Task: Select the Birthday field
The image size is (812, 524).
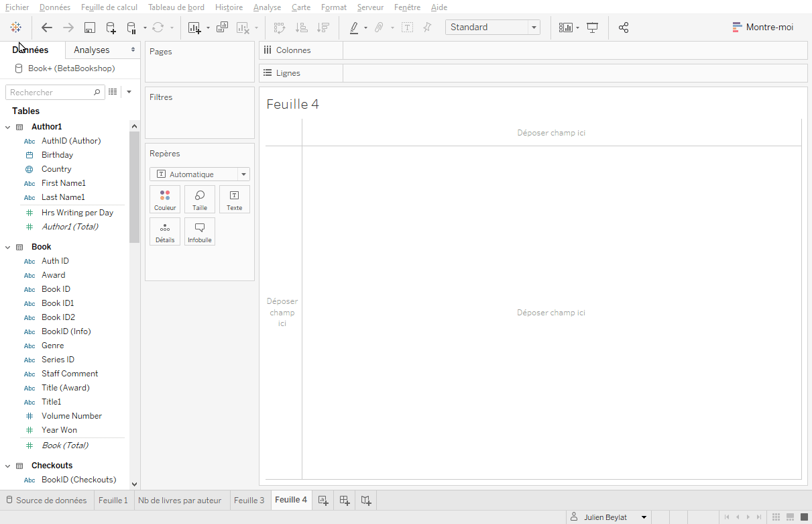Action: 57,155
